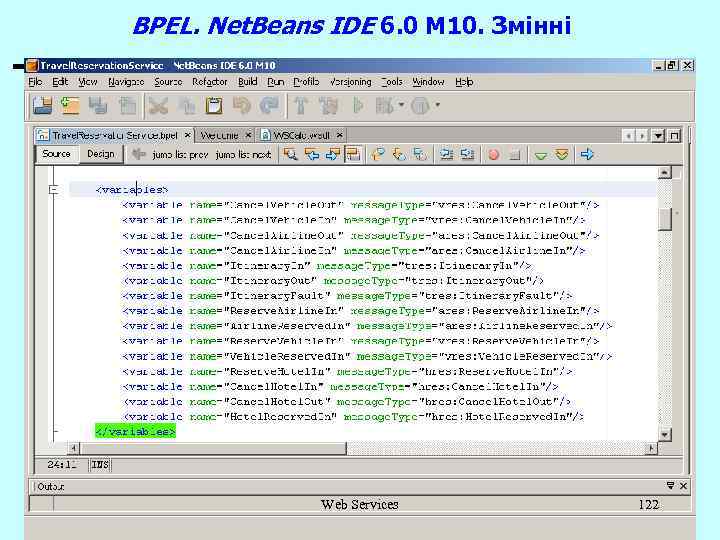Image resolution: width=720 pixels, height=540 pixels.
Task: Click the Find Previous Occurrence icon
Action: pyautogui.click(x=312, y=154)
